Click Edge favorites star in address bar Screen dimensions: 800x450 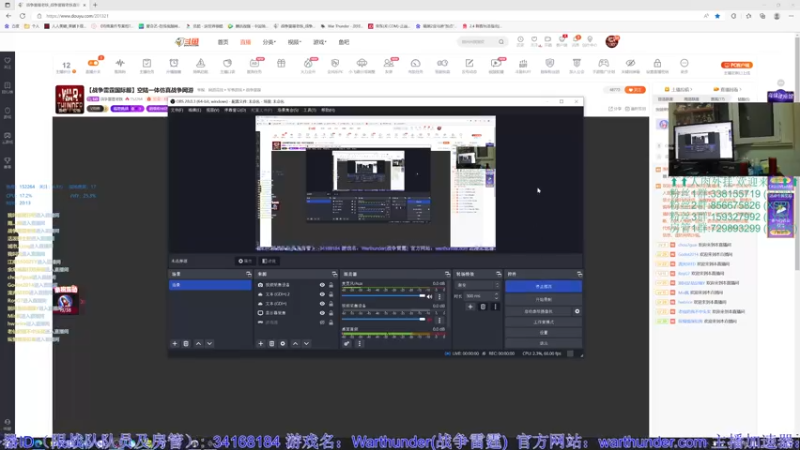[717, 16]
